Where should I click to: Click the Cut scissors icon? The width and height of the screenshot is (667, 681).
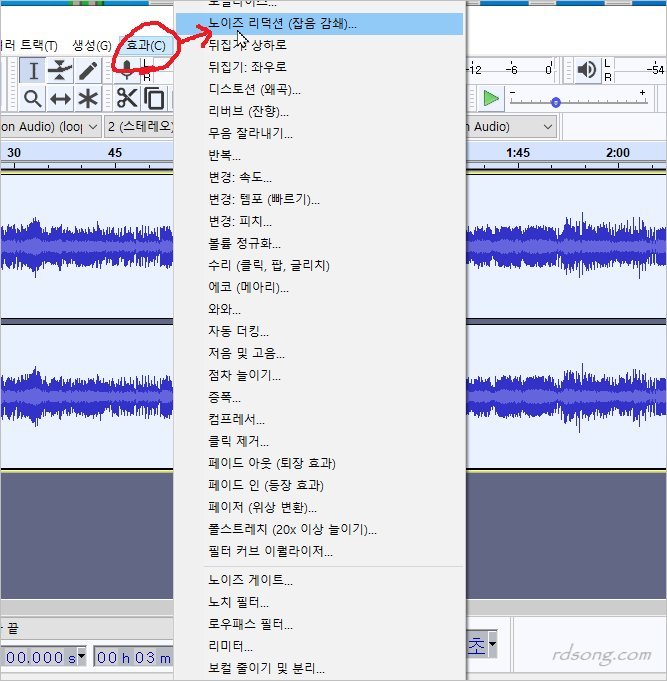pyautogui.click(x=126, y=98)
